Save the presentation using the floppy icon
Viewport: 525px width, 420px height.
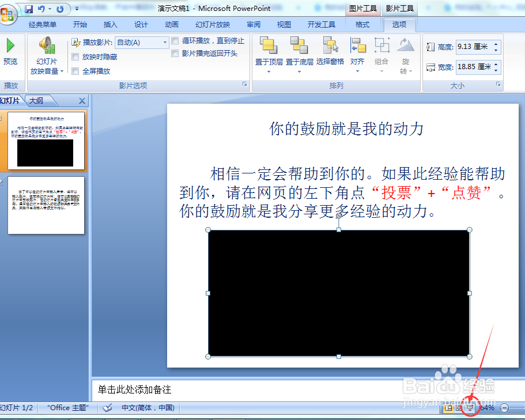29,9
